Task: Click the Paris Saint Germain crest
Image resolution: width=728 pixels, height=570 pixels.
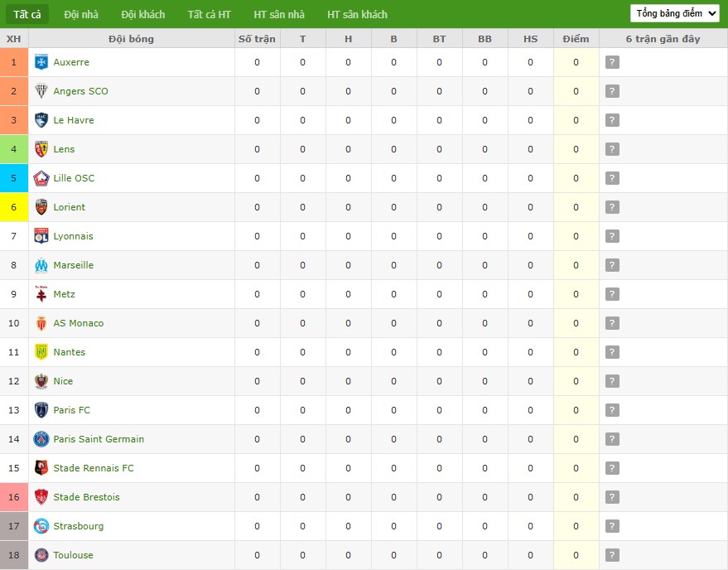Action: click(41, 439)
